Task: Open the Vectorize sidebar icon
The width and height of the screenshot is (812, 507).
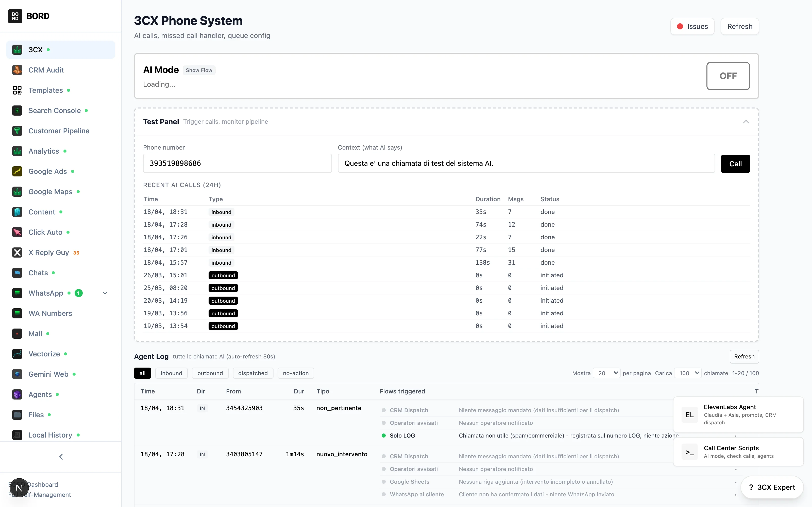Action: [x=17, y=354]
